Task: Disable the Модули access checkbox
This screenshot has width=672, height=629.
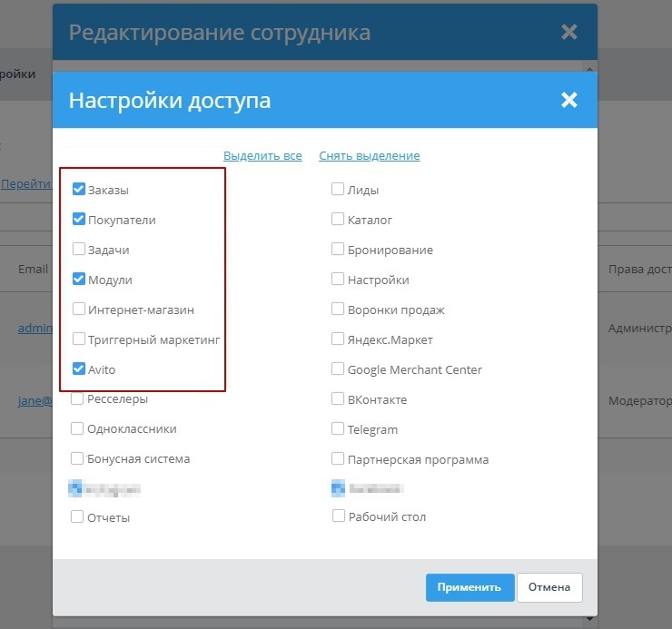Action: coord(79,280)
